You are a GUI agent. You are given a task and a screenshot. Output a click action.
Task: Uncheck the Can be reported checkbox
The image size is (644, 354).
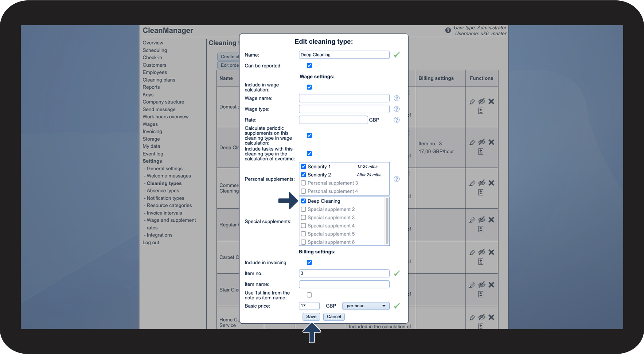pos(309,66)
